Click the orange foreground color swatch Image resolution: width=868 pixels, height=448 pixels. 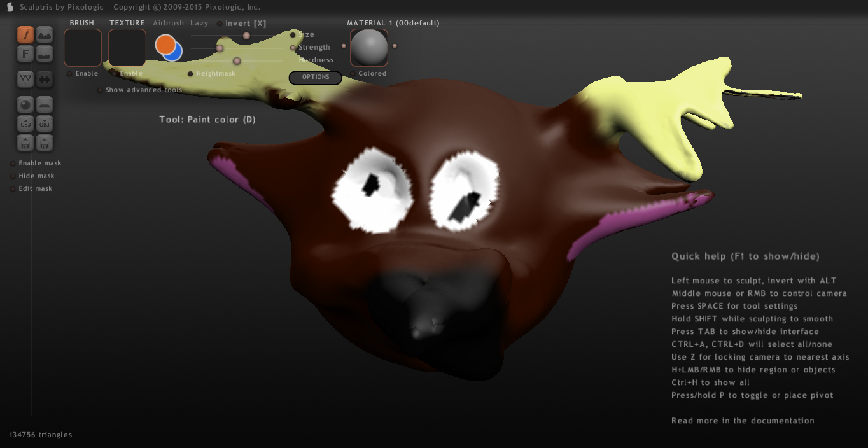click(165, 44)
